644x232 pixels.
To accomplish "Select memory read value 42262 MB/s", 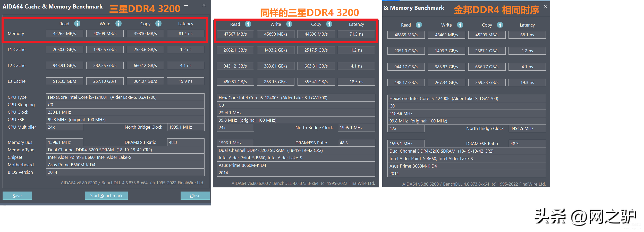I will pyautogui.click(x=64, y=34).
